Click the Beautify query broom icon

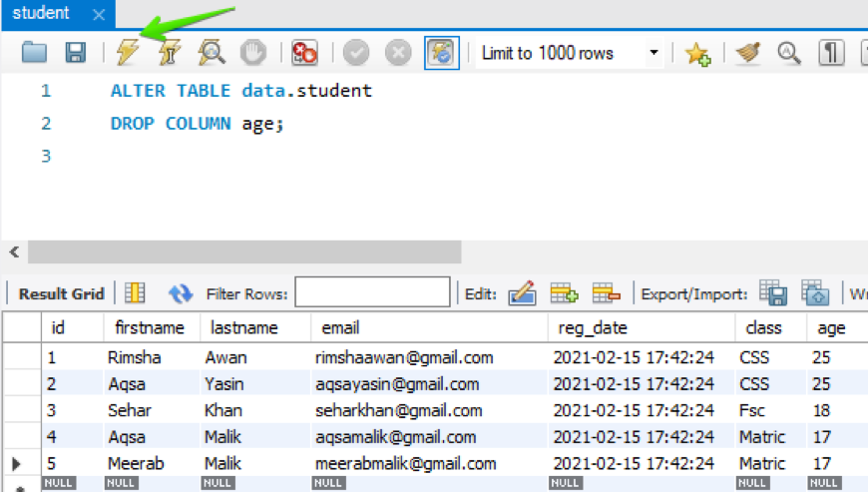pyautogui.click(x=748, y=53)
